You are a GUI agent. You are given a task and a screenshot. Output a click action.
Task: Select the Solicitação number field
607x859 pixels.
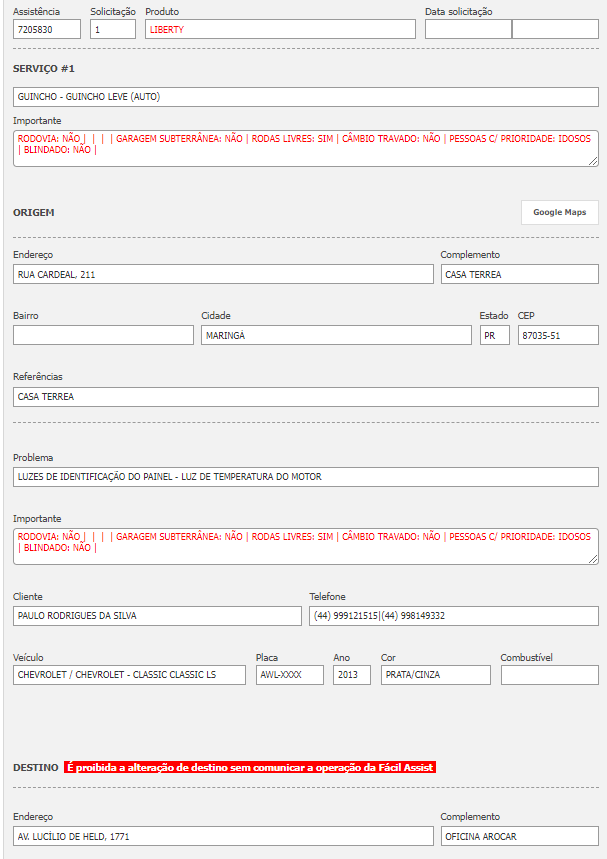point(112,30)
